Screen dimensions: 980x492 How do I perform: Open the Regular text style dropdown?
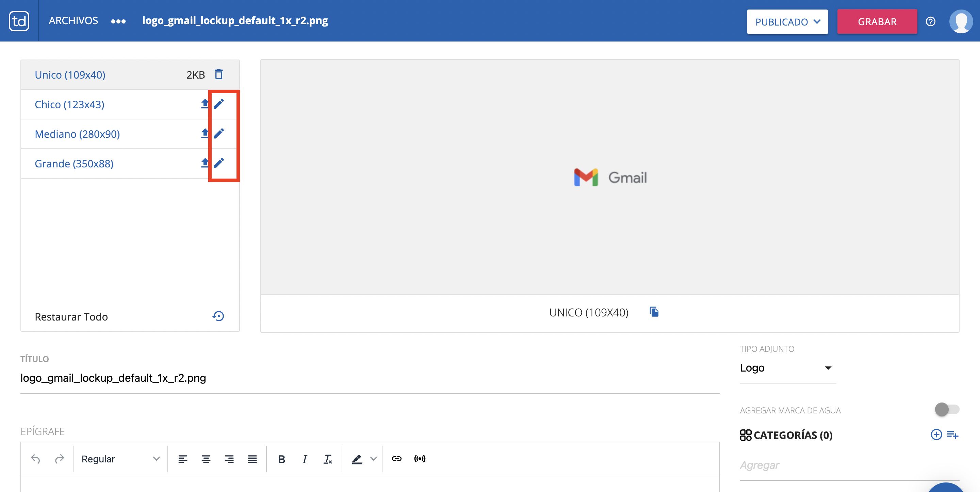point(120,459)
